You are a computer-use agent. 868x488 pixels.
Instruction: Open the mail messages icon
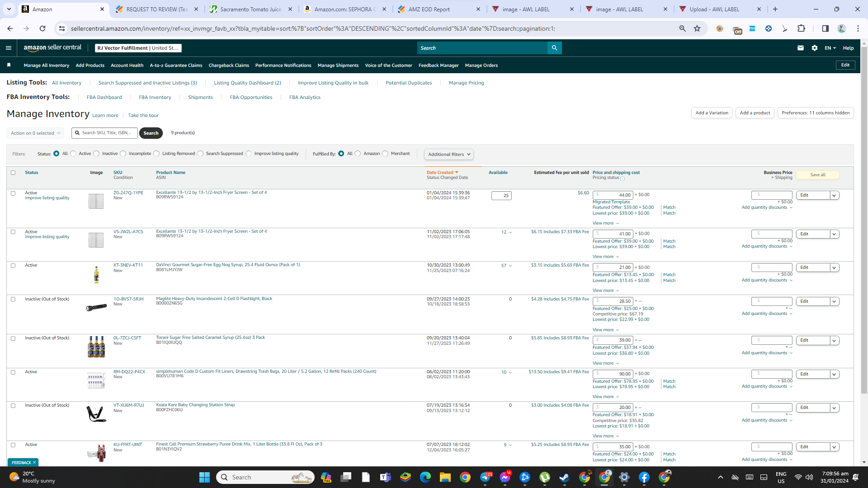801,48
